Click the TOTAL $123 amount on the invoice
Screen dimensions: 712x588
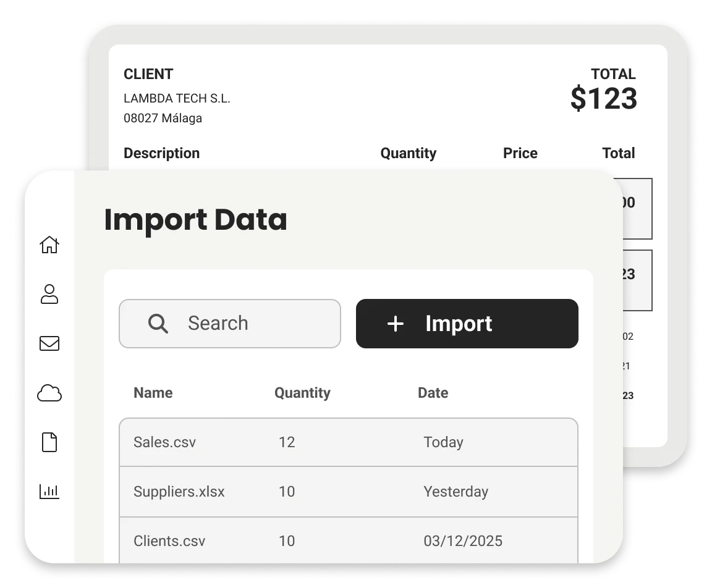click(x=604, y=99)
